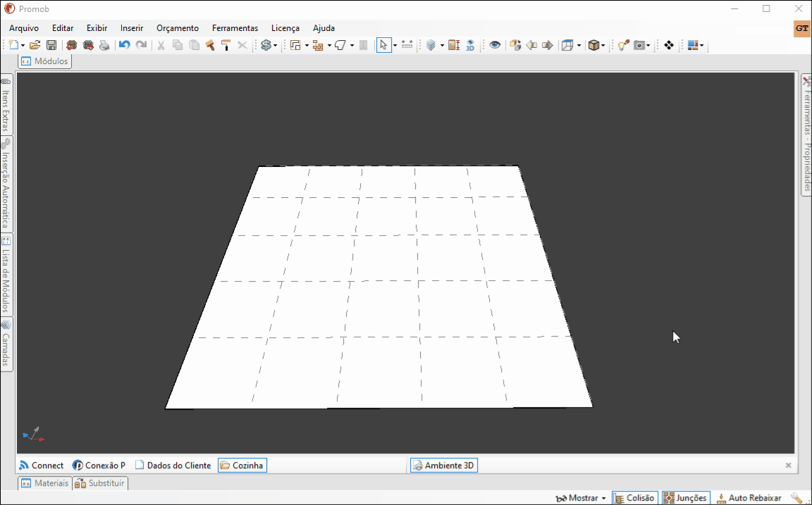Cut selection with the scissors icon
The image size is (812, 505).
click(161, 45)
